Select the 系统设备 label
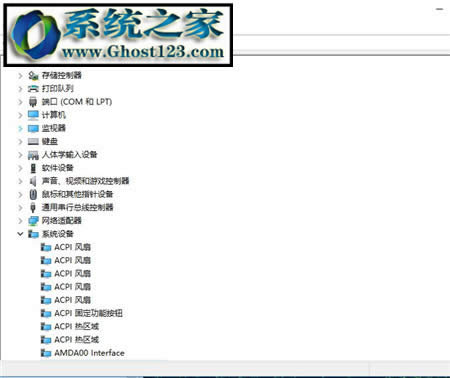The height and width of the screenshot is (378, 450). pos(58,234)
